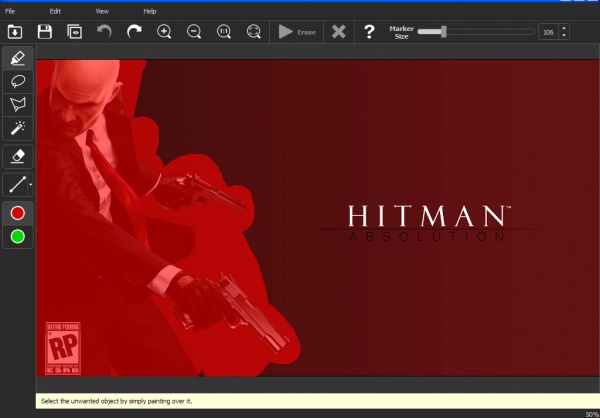Open help with the question mark icon
The width and height of the screenshot is (600, 418).
tap(369, 32)
